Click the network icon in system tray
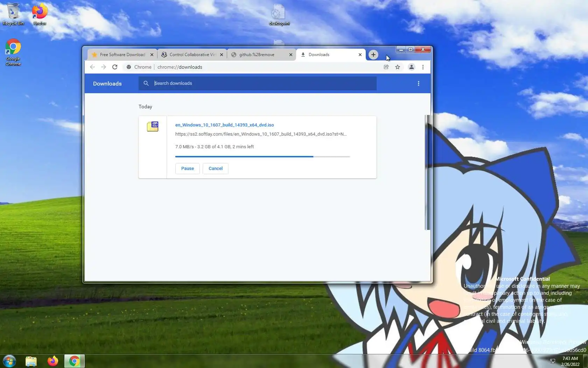 pos(553,361)
